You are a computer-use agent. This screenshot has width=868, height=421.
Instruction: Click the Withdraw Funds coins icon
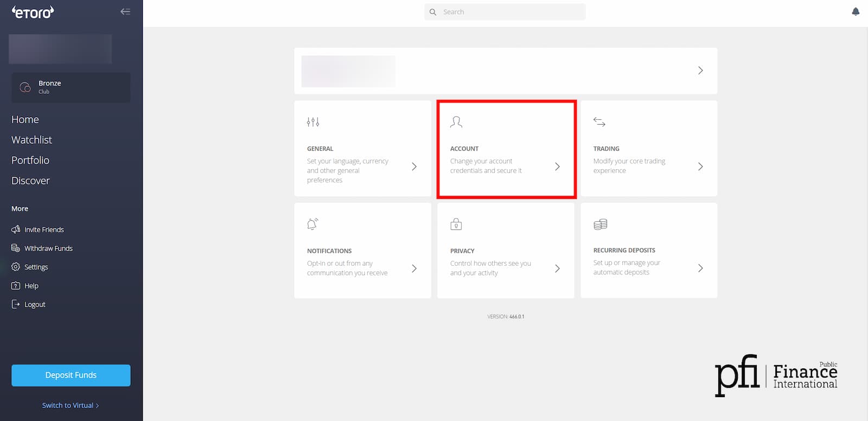[x=16, y=248]
